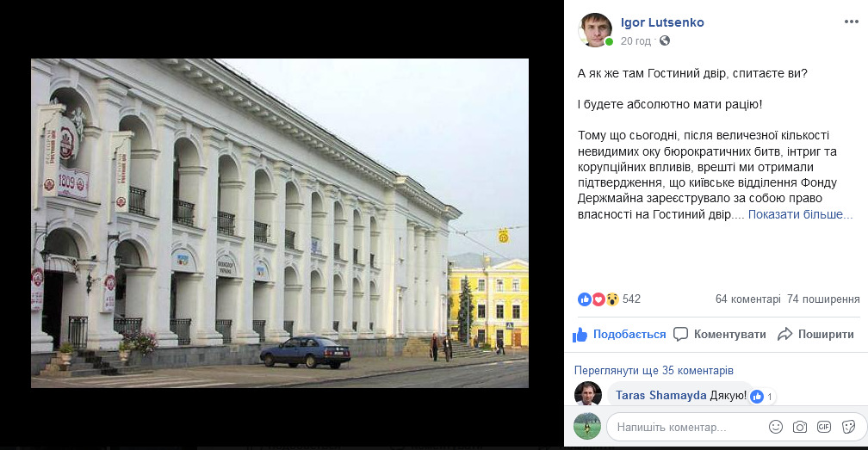
Task: Open the emoji picker in comment box
Action: (776, 427)
